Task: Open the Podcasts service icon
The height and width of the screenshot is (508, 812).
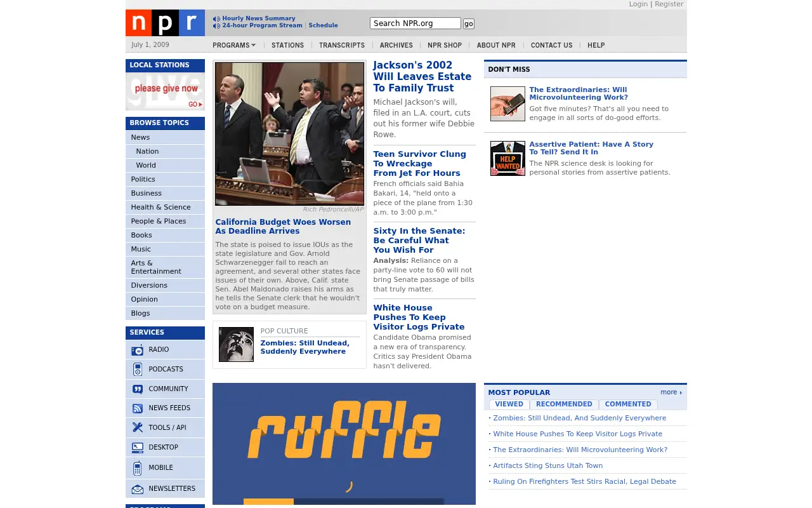Action: (138, 370)
